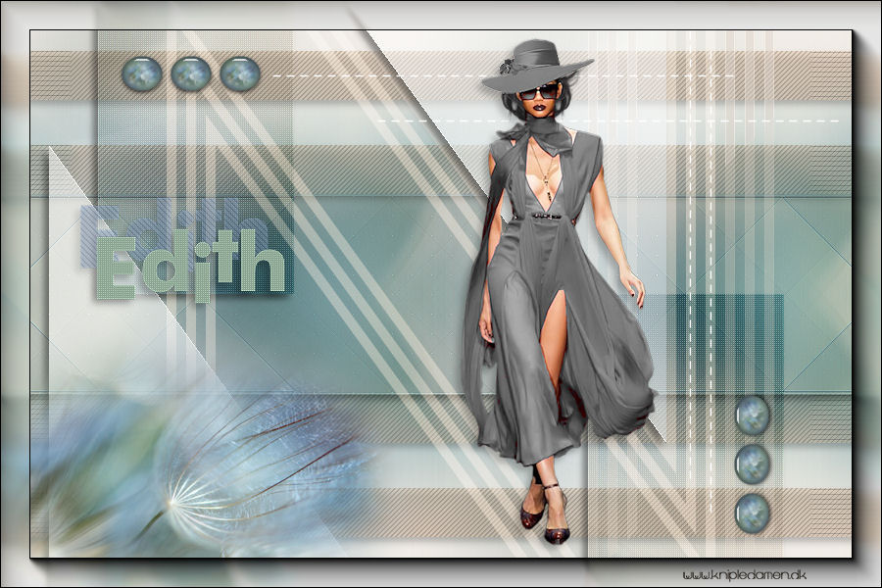Click the bare leg showing through dress slit
The image size is (882, 588).
[x=555, y=353]
